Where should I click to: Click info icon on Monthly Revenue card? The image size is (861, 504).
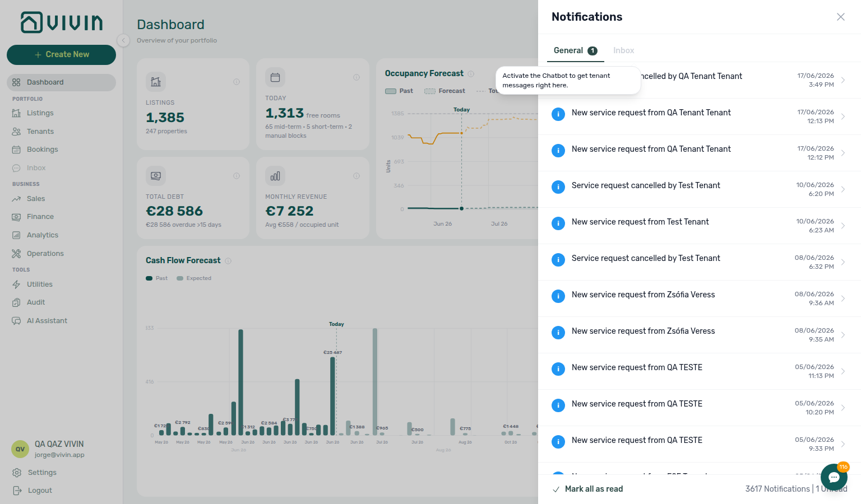[357, 176]
